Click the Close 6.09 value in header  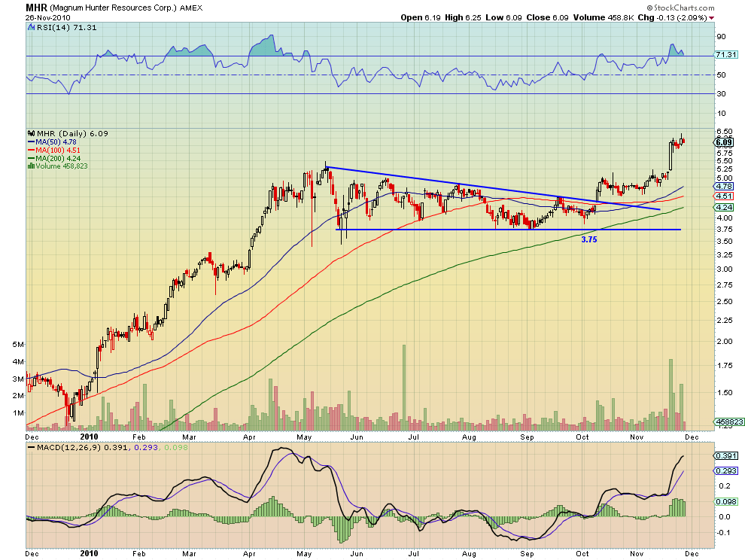pyautogui.click(x=547, y=17)
